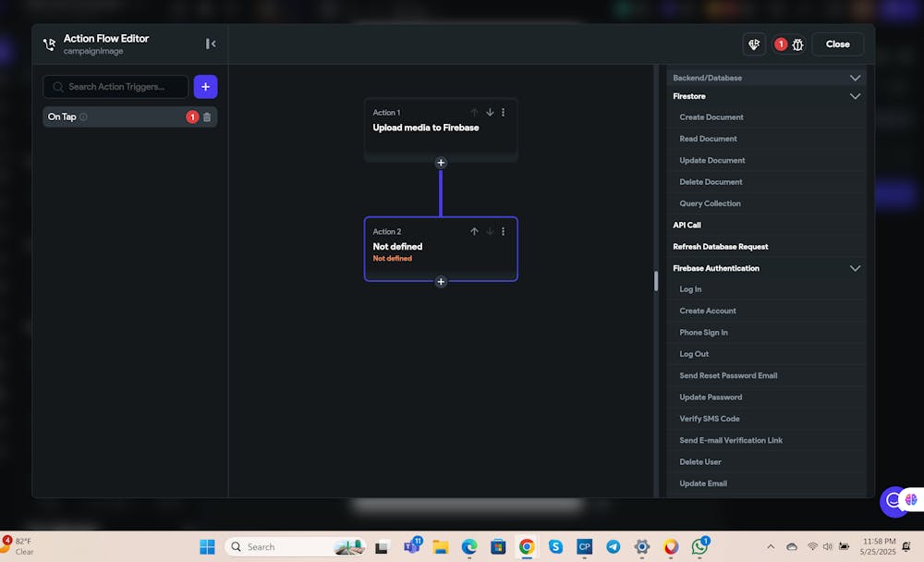Open Settings gear from the taskbar
Viewport: 924px width, 562px height.
click(x=642, y=546)
